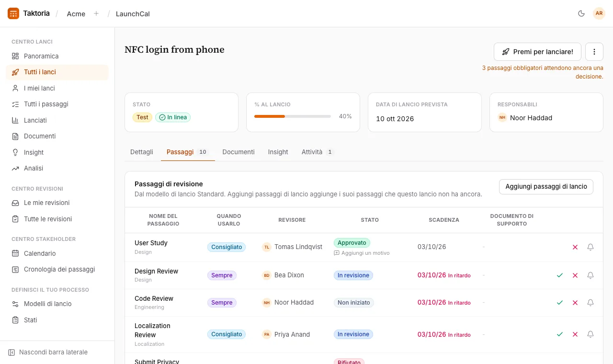This screenshot has width=613, height=364.
Task: Send a reminder for User Study
Action: tap(590, 247)
